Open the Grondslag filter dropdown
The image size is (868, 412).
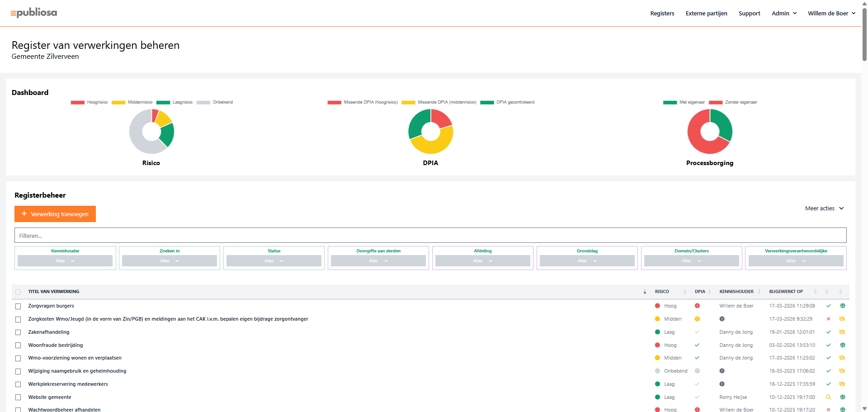(x=586, y=261)
